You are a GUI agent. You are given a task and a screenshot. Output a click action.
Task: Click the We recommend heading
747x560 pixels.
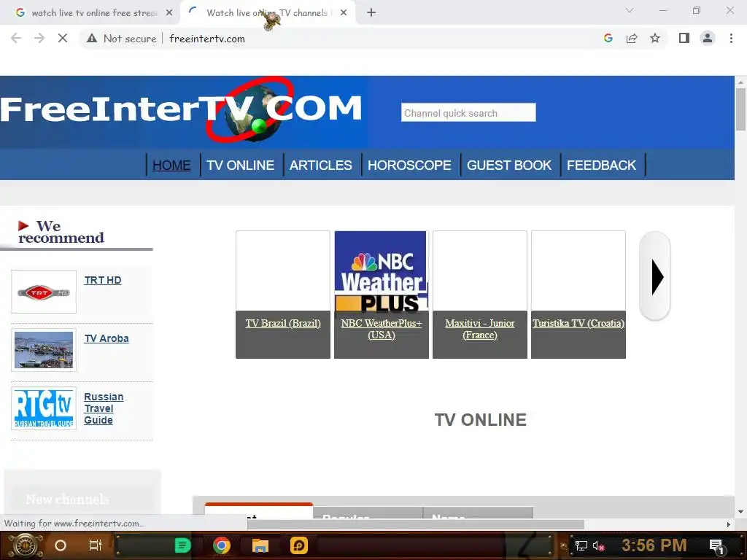[61, 232]
